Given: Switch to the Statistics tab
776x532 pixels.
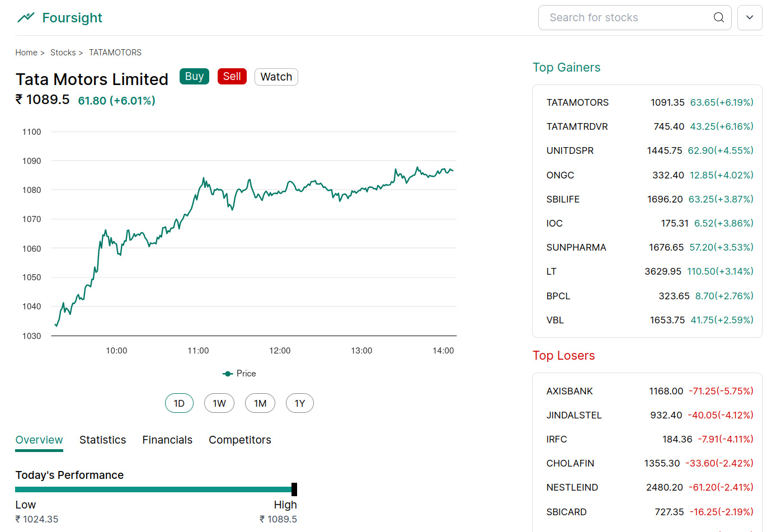Looking at the screenshot, I should click(x=102, y=440).
